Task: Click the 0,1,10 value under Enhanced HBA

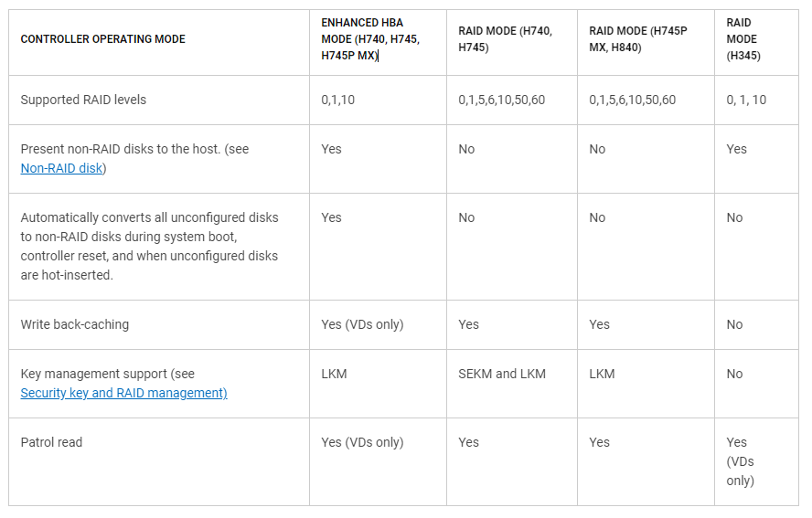Action: (337, 100)
